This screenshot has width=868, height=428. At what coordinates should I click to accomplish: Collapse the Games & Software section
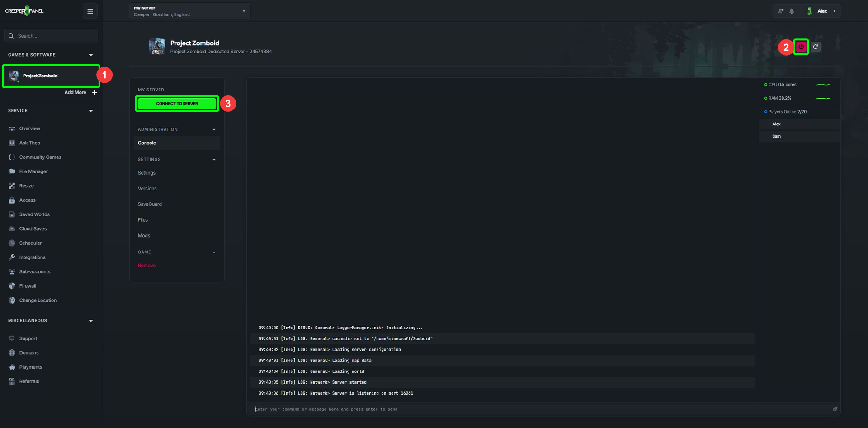[x=91, y=55]
